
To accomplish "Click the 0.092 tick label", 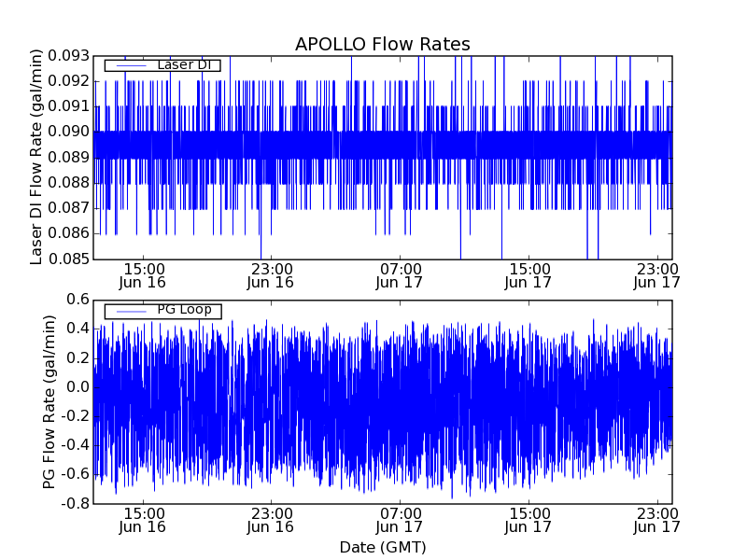I will pyautogui.click(x=68, y=81).
